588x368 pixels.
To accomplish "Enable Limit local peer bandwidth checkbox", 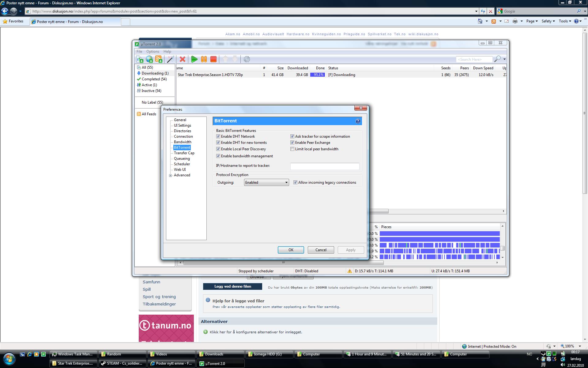I will (292, 149).
